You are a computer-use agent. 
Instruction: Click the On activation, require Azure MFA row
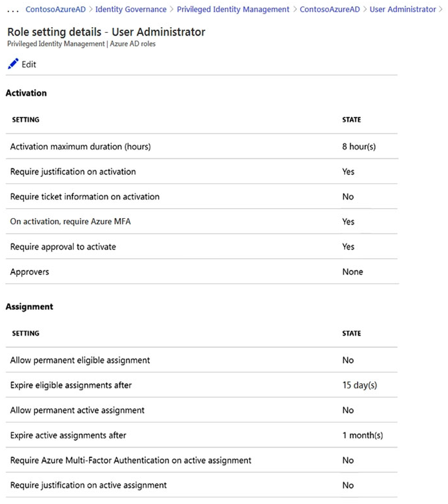(x=71, y=221)
